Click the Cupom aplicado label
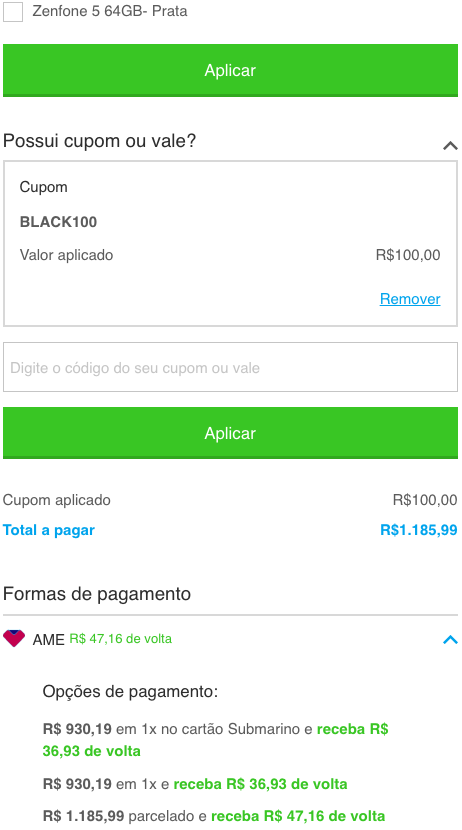 point(57,500)
